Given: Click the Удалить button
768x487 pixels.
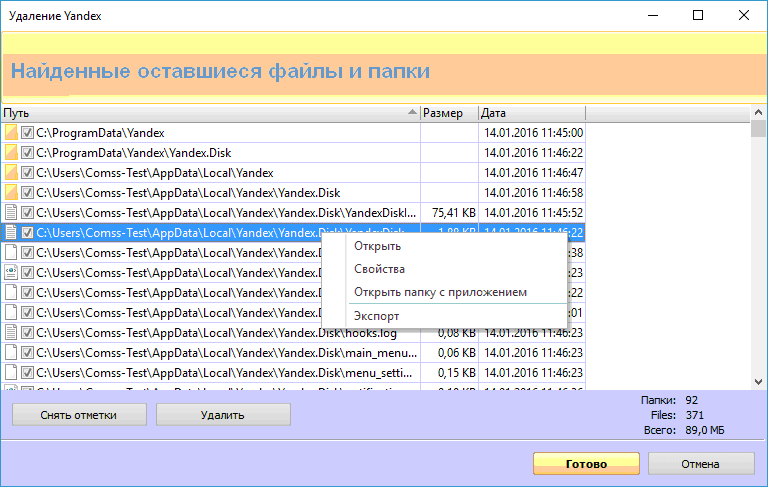Looking at the screenshot, I should (x=223, y=415).
